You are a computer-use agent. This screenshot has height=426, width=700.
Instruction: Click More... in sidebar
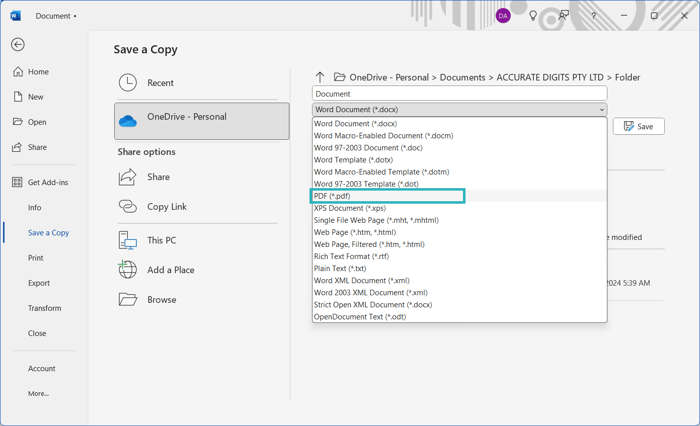pos(38,393)
